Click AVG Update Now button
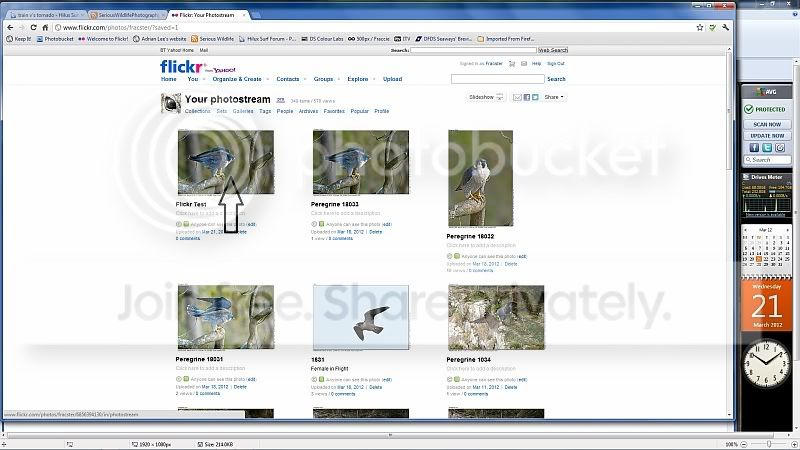Viewport: 800px width, 450px height. (767, 136)
